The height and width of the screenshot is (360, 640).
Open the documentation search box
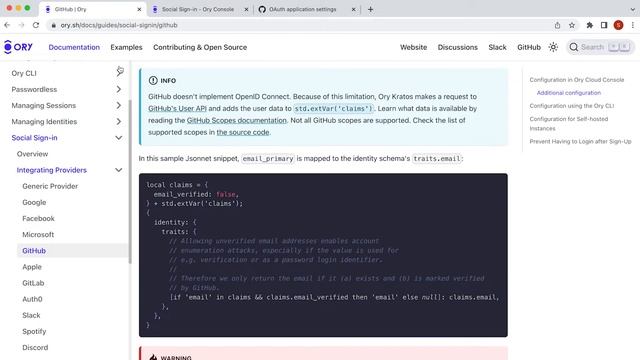pos(600,47)
